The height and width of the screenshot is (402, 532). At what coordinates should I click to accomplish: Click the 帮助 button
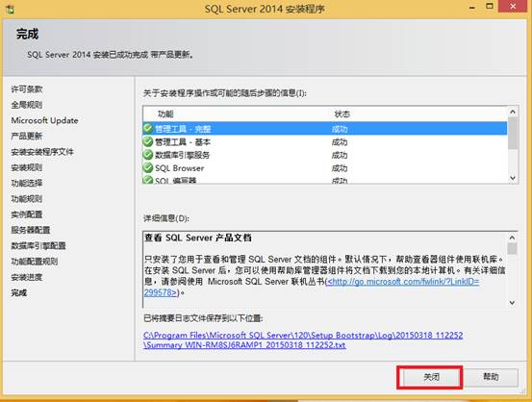pyautogui.click(x=491, y=377)
